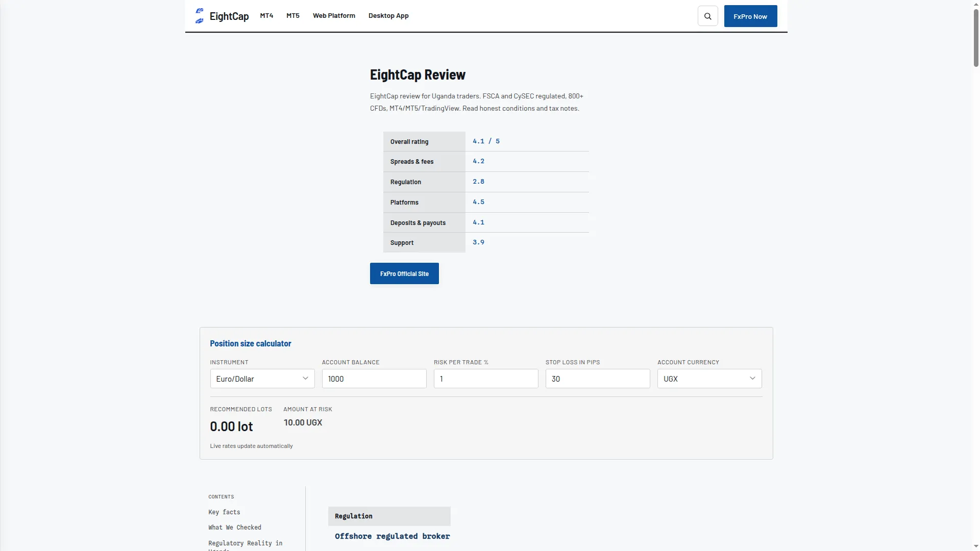The image size is (980, 551).
Task: Open the Instrument dropdown showing Euro/Dollar
Action: pos(262,379)
